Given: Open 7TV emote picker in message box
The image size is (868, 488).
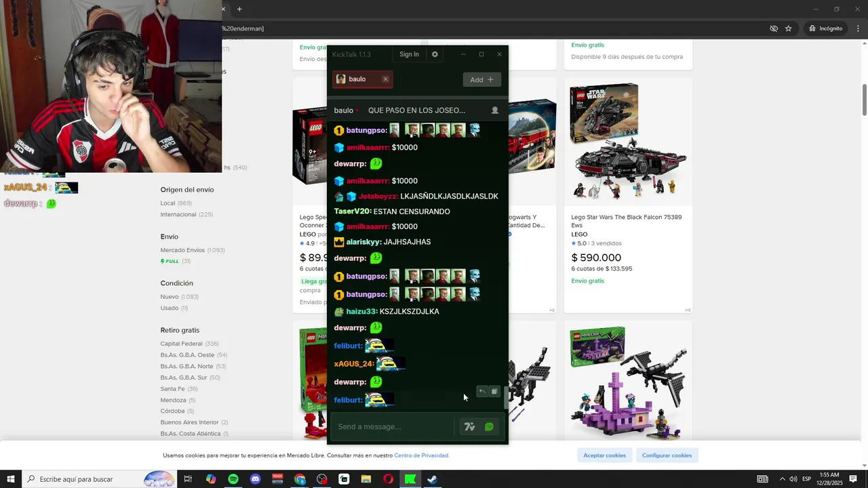Looking at the screenshot, I should coord(469,426).
